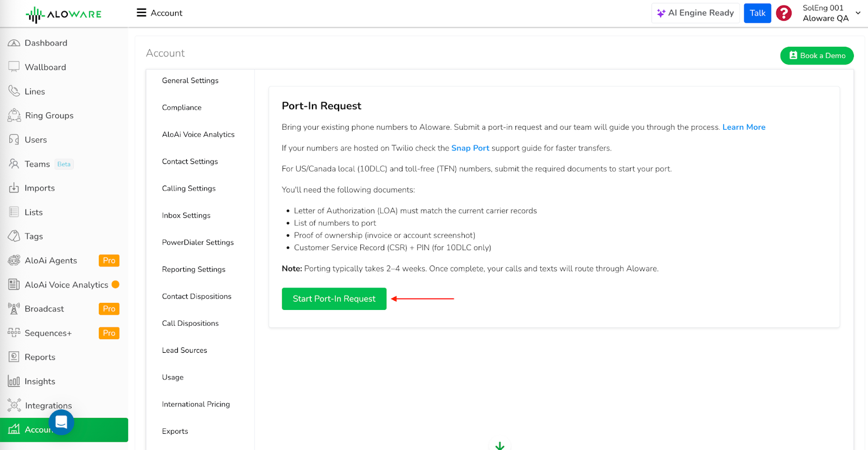
Task: Click the Teams icon in sidebar
Action: 14,163
